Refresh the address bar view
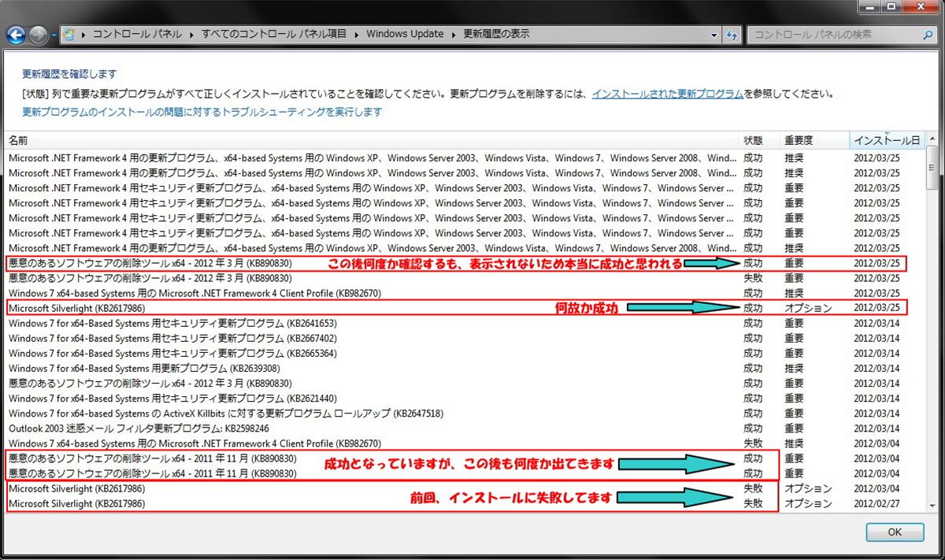This screenshot has height=560, width=945. click(x=732, y=35)
